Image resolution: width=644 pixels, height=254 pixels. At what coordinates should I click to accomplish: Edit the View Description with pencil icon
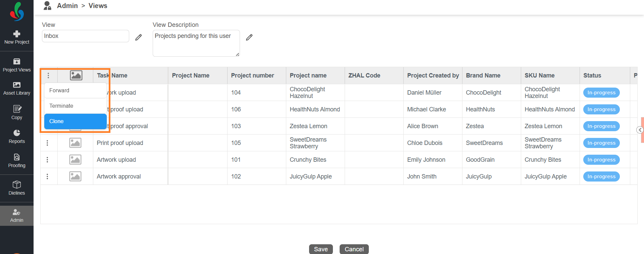point(249,37)
